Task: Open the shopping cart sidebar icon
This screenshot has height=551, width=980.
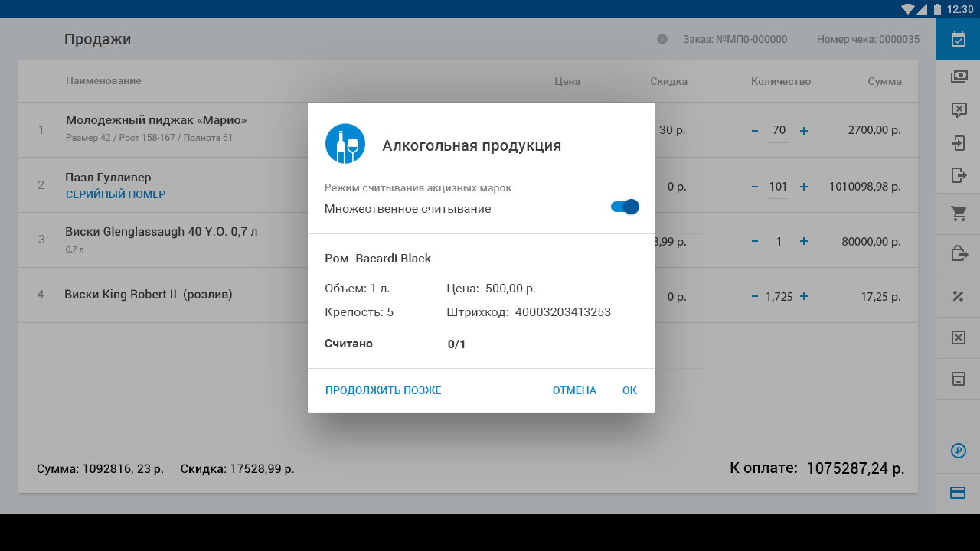Action: click(x=958, y=214)
